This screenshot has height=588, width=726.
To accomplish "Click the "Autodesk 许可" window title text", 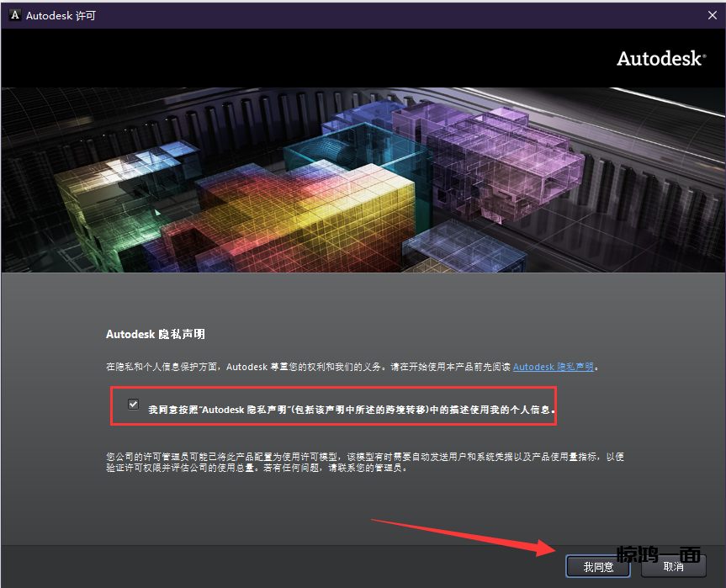I will 61,15.
